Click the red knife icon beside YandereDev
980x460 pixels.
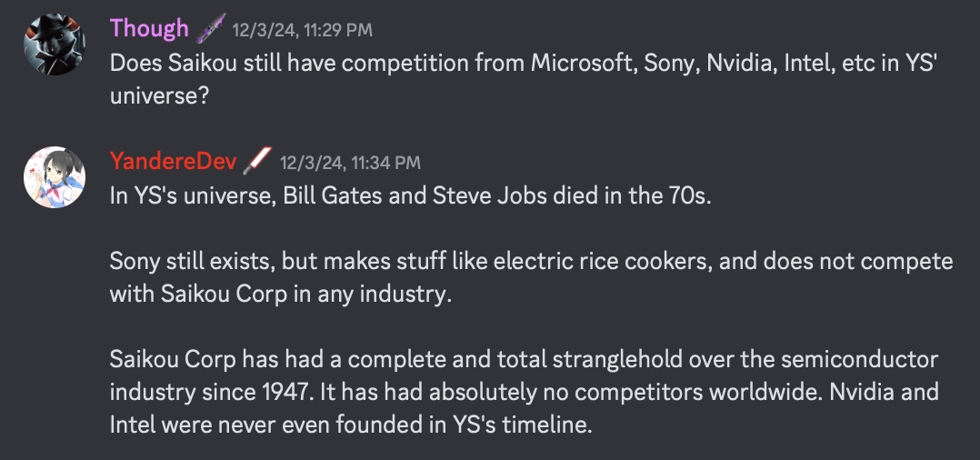pos(257,162)
